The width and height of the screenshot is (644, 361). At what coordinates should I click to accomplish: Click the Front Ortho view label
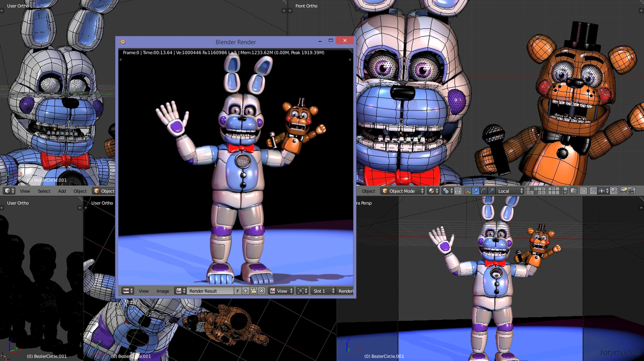click(306, 6)
